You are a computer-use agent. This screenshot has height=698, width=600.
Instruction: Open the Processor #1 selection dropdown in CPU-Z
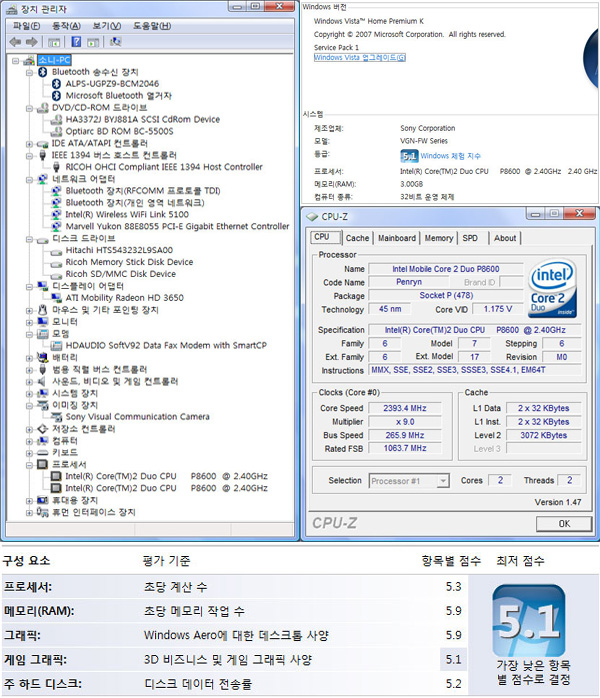pyautogui.click(x=443, y=481)
